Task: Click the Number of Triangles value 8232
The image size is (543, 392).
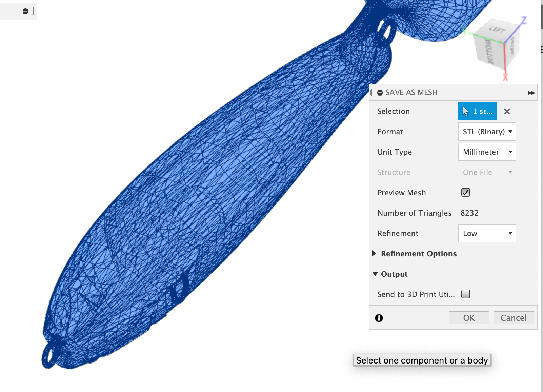Action: pos(469,213)
